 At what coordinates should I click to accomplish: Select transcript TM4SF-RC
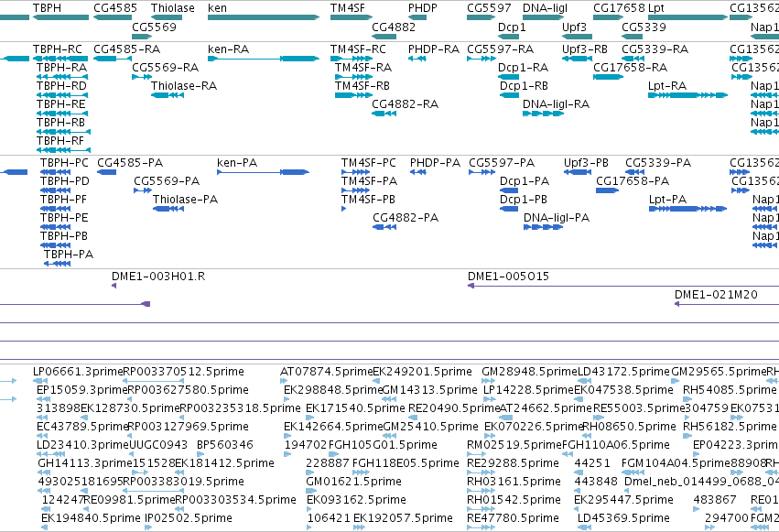tap(358, 49)
